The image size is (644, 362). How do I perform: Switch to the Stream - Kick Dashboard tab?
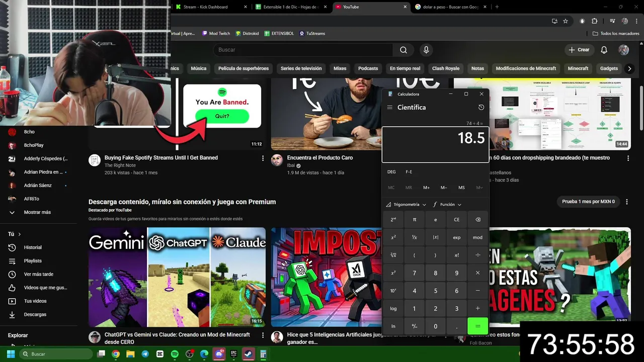click(x=211, y=7)
